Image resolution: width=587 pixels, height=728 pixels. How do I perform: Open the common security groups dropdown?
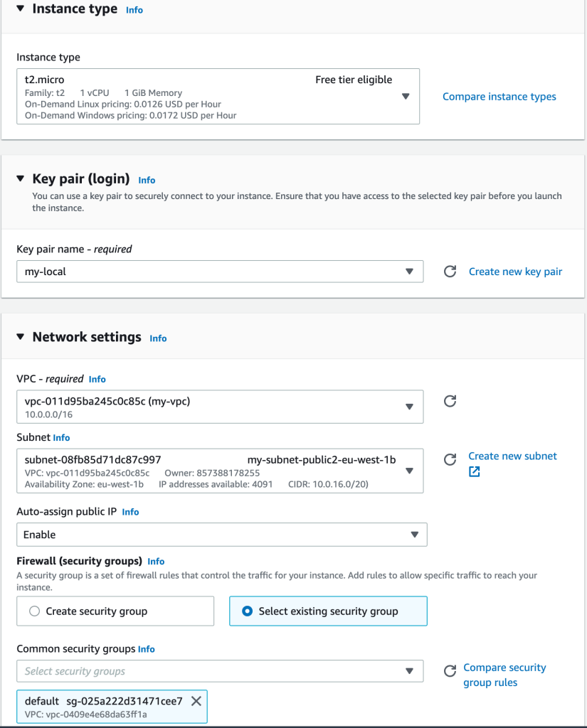pos(410,670)
